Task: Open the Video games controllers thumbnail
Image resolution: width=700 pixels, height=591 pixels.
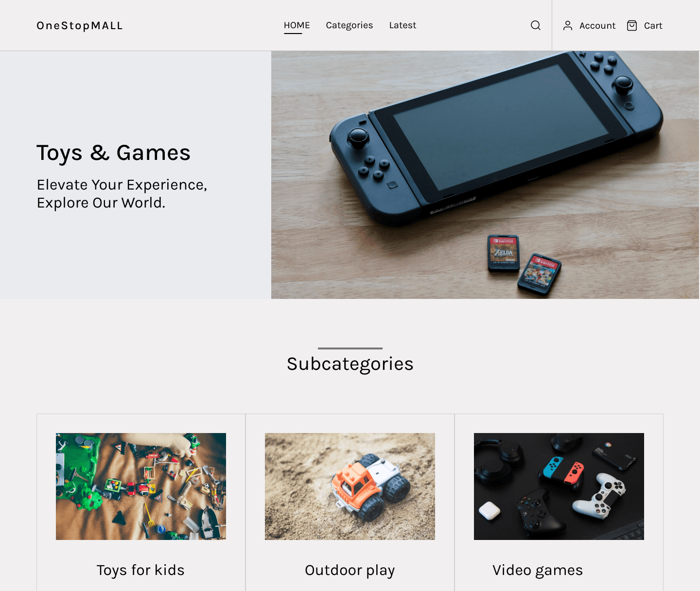Action: [559, 487]
